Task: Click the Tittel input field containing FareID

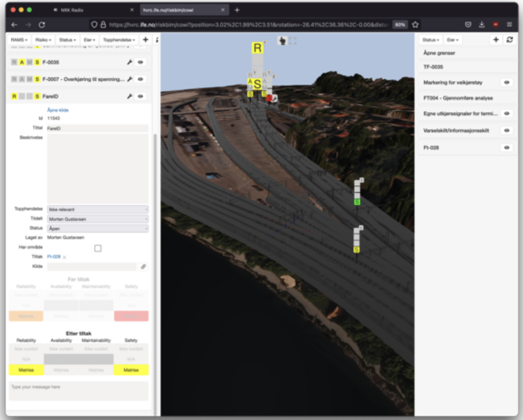Action: pos(98,128)
